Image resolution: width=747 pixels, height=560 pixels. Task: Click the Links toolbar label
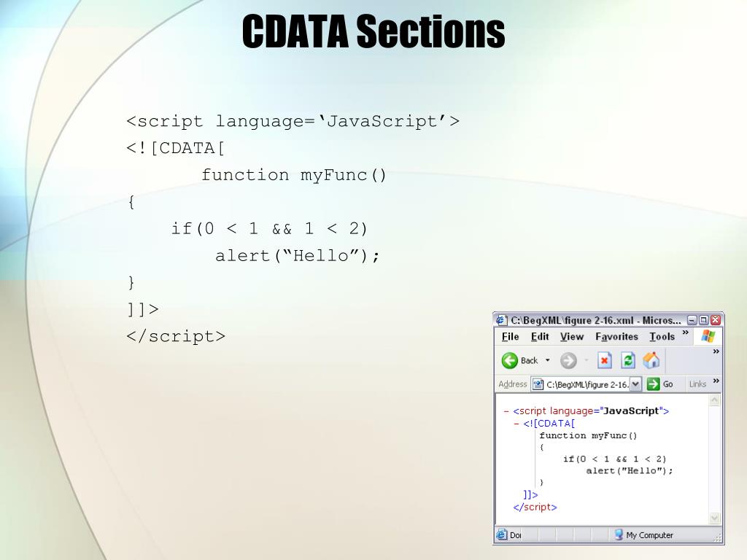pos(697,384)
